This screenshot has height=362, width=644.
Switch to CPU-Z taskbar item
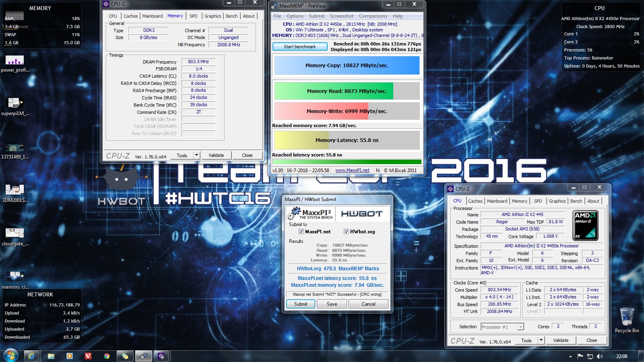coord(161,356)
